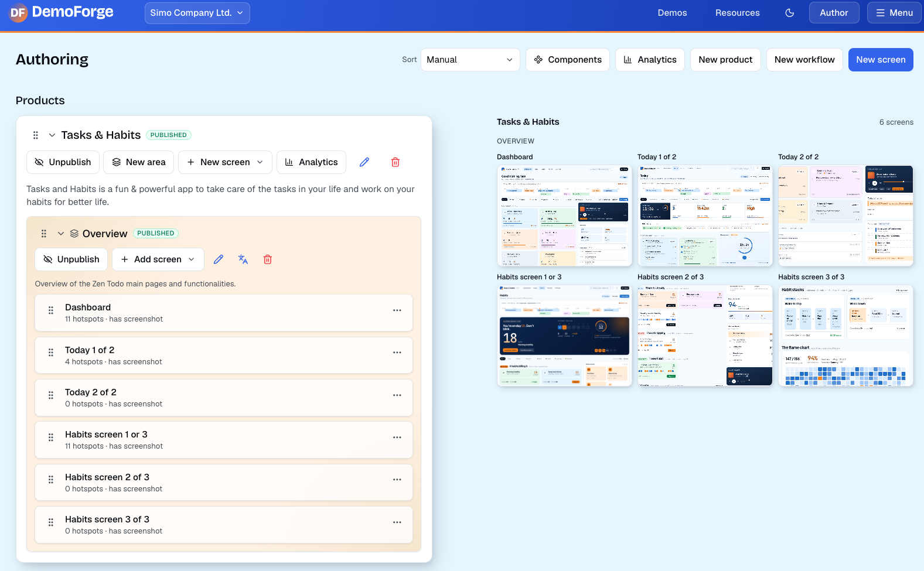Grab Habits screen 2 of 3 drag handle
This screenshot has height=571, width=924.
[51, 480]
